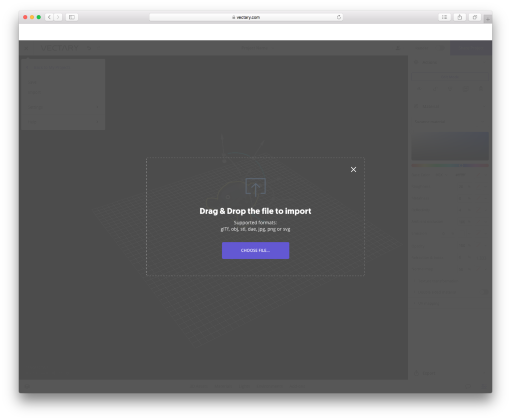
Task: Click the Actions gear icon
Action: tap(416, 62)
